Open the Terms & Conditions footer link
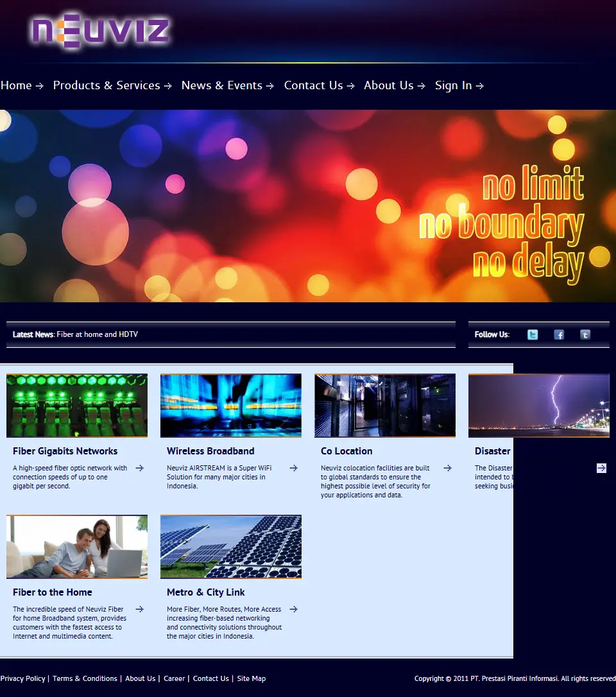Image resolution: width=616 pixels, height=697 pixels. (85, 678)
